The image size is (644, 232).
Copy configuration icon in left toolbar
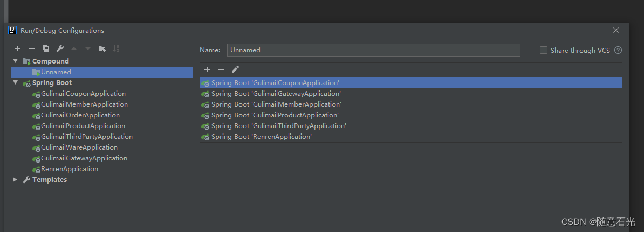pos(46,48)
